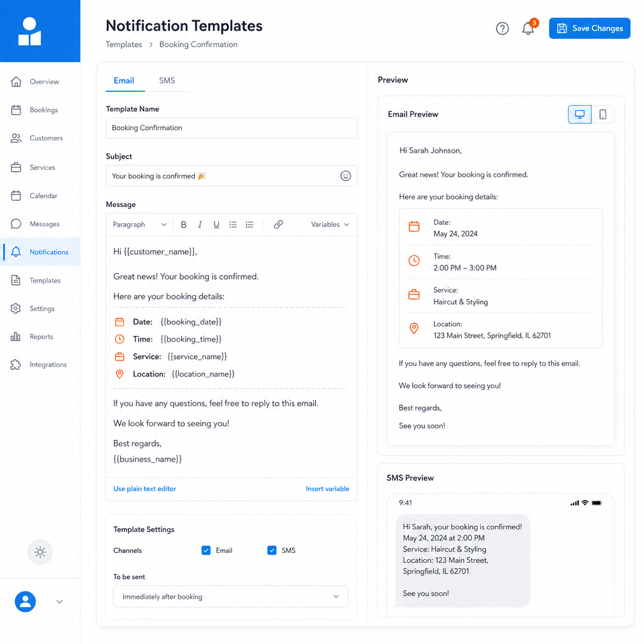The width and height of the screenshot is (644, 644).
Task: Open the Variables dropdown
Action: [x=330, y=225]
